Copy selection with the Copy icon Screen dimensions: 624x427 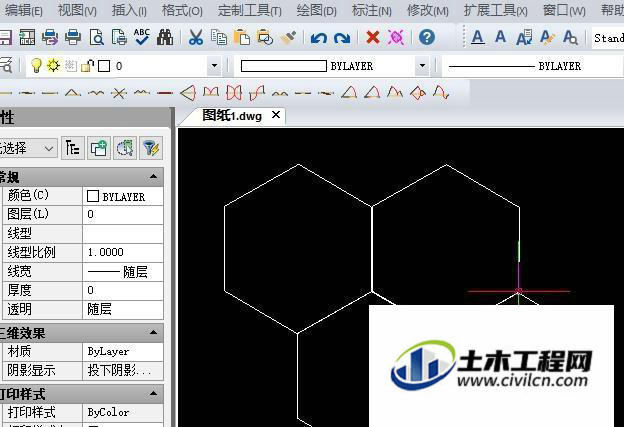(x=218, y=37)
